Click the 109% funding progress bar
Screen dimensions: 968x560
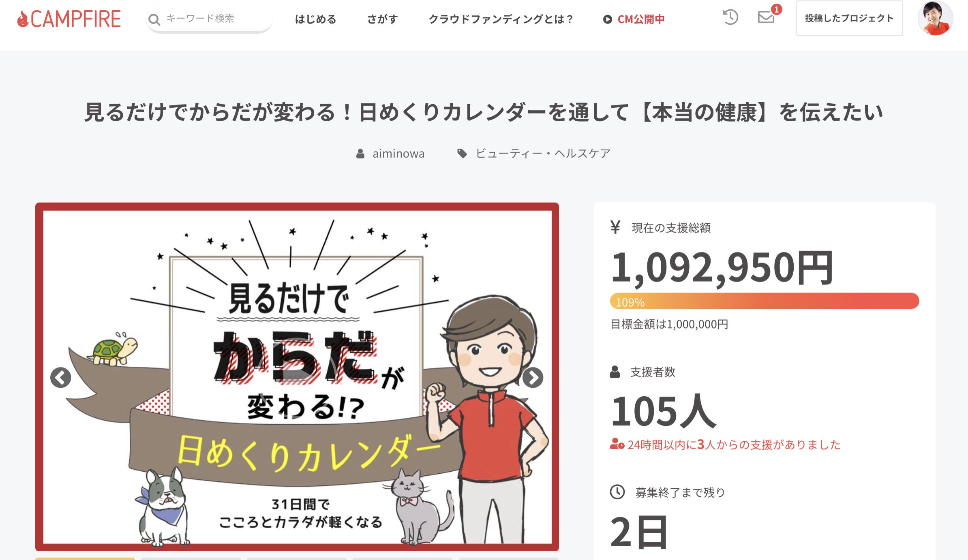click(765, 301)
